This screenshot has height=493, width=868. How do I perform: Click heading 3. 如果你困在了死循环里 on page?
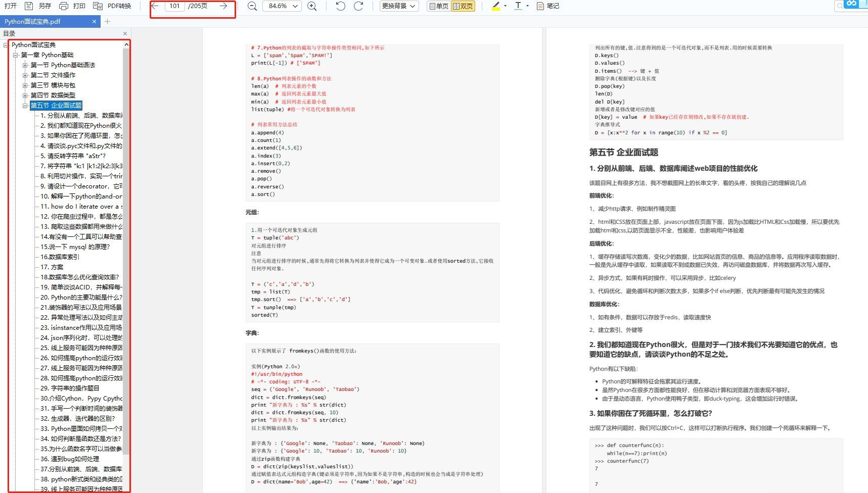tap(650, 413)
